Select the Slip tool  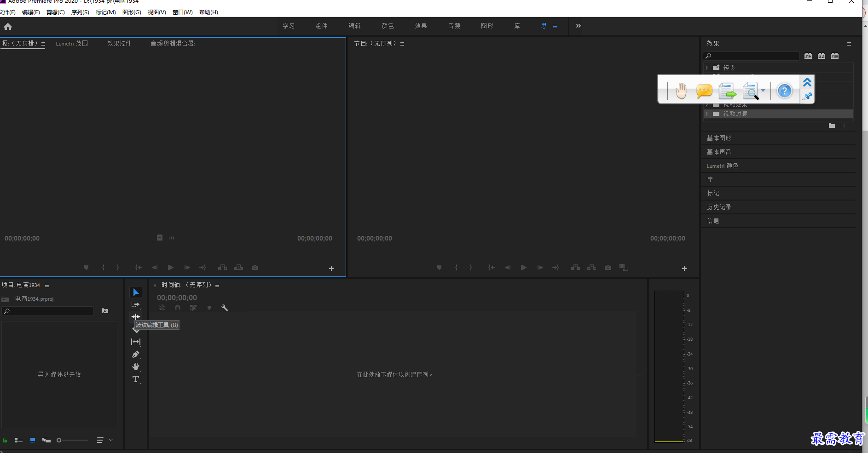[136, 342]
